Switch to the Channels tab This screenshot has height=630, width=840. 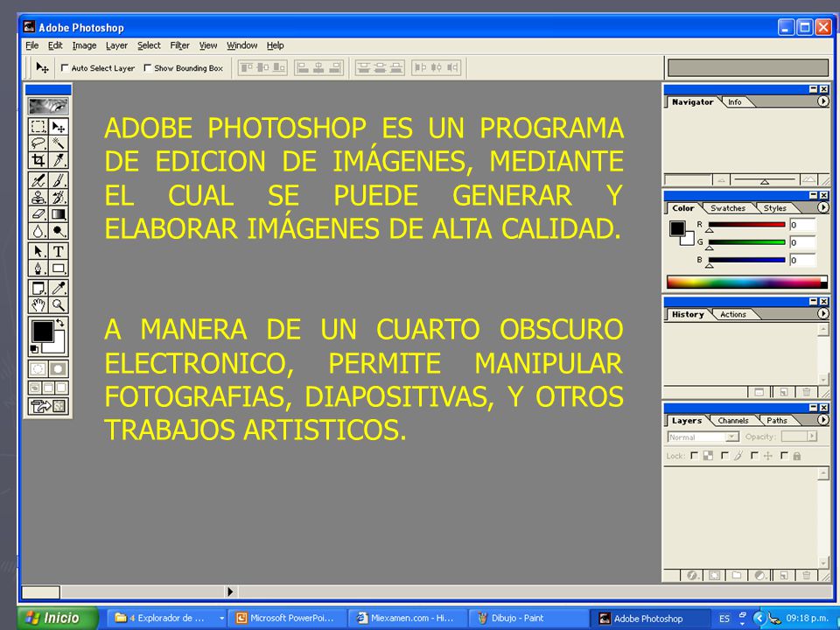coord(733,421)
